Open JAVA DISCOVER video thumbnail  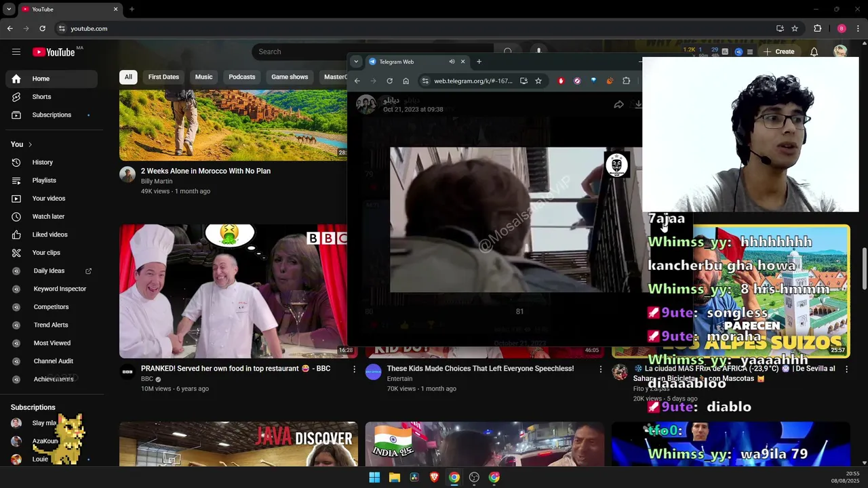click(239, 445)
